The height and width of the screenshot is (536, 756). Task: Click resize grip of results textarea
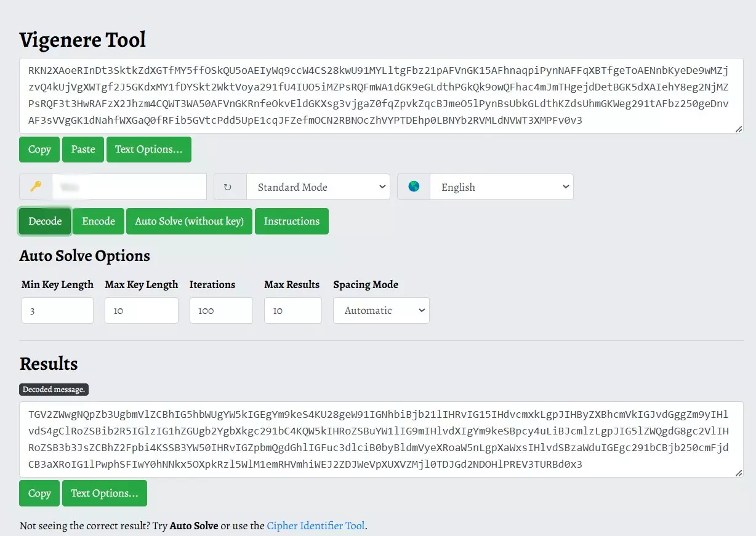click(x=739, y=473)
